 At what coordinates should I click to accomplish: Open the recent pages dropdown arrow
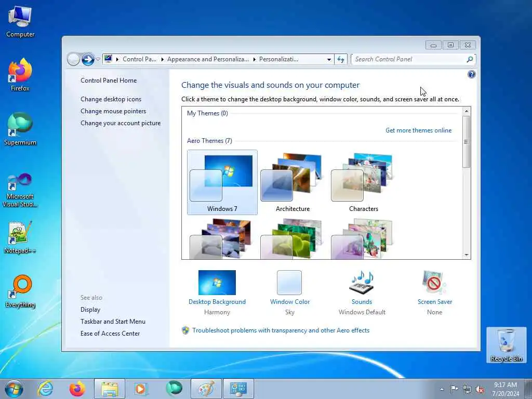point(98,59)
